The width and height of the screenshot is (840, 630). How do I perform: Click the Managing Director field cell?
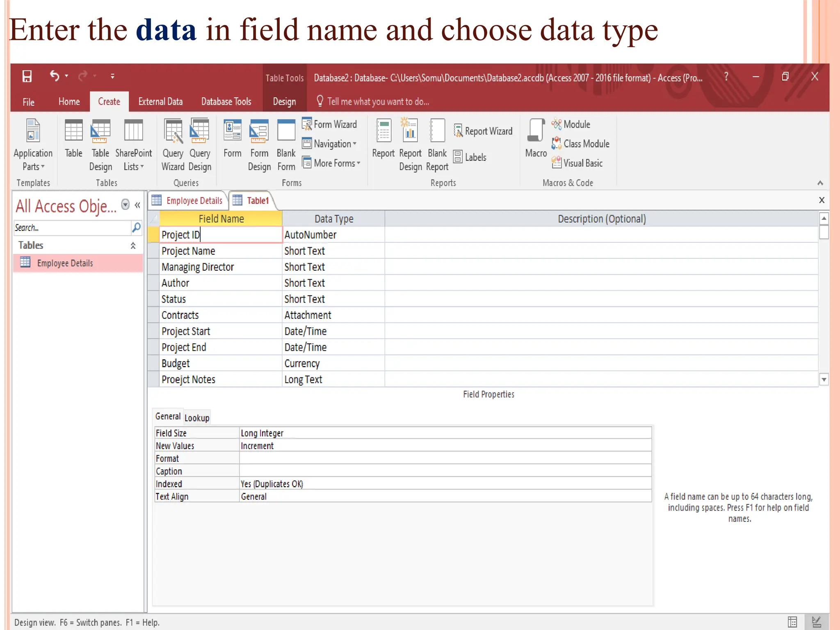click(x=221, y=267)
